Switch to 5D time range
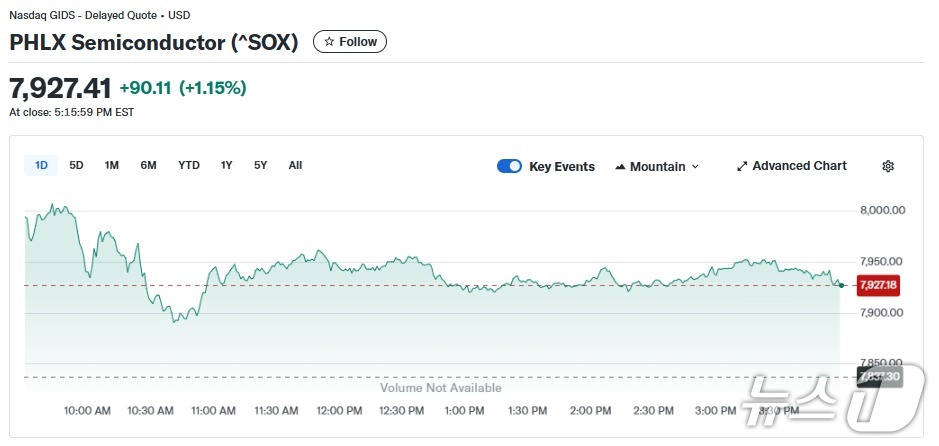Viewport: 939px width, 446px height. (x=76, y=165)
